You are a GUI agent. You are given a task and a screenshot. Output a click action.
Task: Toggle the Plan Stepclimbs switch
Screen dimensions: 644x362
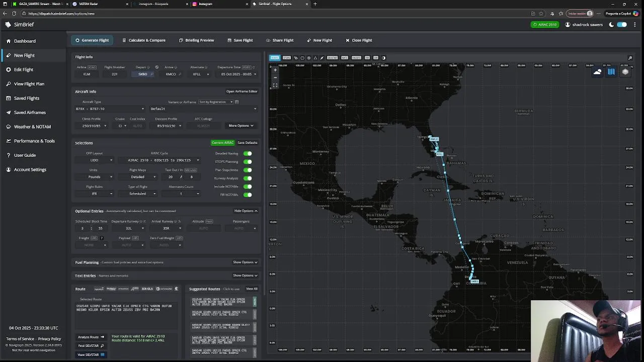(x=248, y=170)
